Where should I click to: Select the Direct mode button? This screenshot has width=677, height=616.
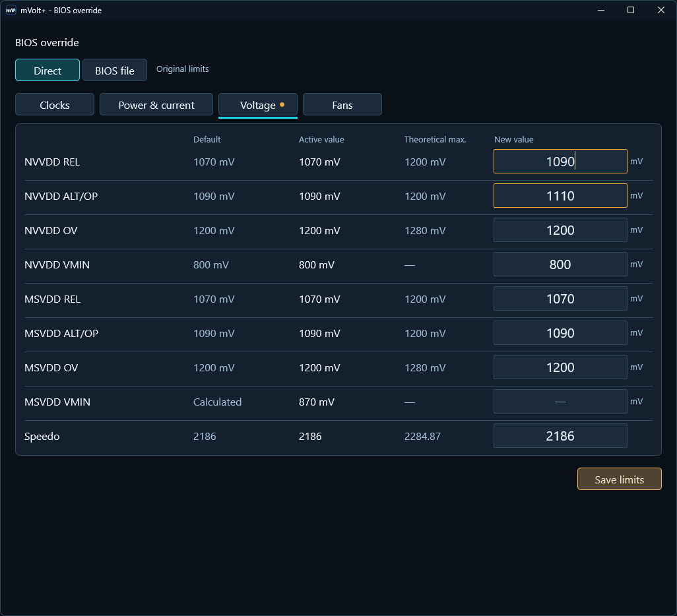coord(48,70)
